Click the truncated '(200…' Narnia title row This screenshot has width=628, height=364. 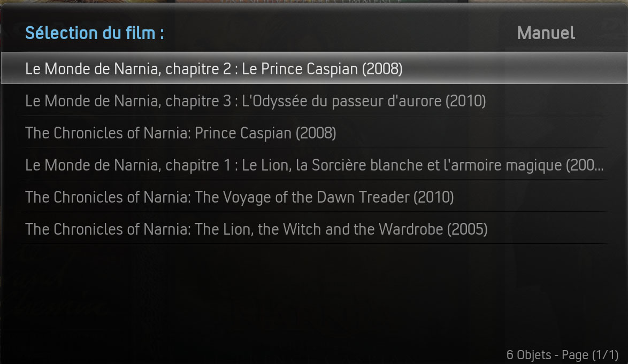[314, 165]
